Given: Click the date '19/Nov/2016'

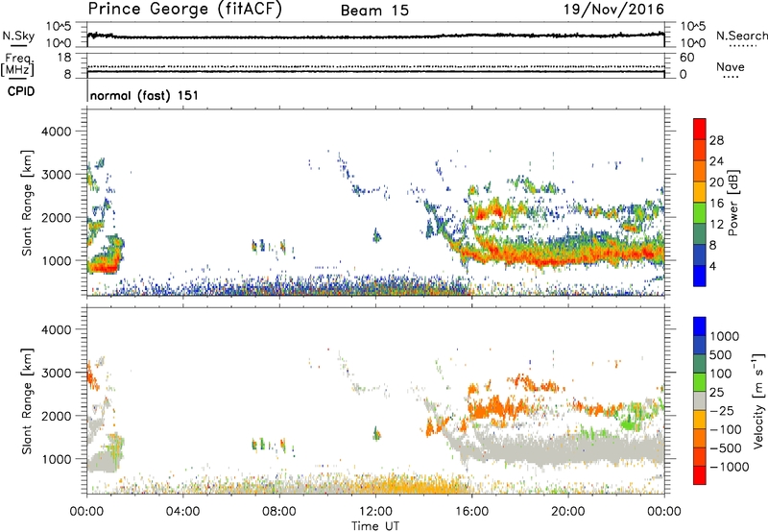Looking at the screenshot, I should (x=614, y=10).
